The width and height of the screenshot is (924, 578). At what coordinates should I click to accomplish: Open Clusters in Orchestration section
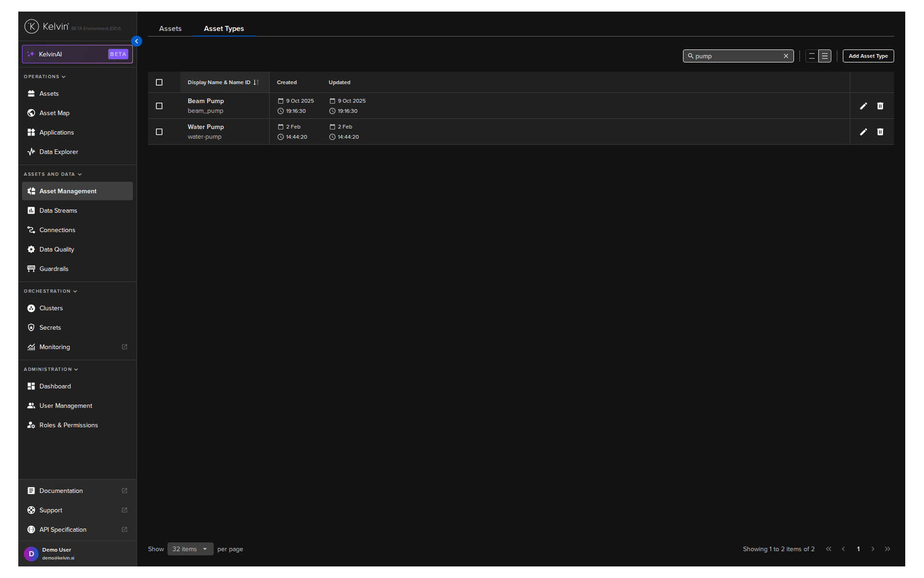[51, 308]
